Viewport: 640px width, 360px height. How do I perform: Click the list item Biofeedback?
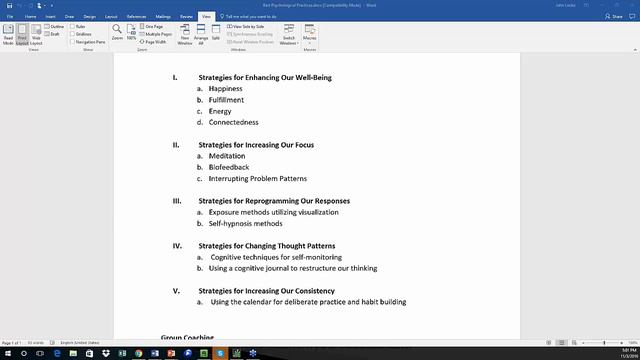coord(229,167)
